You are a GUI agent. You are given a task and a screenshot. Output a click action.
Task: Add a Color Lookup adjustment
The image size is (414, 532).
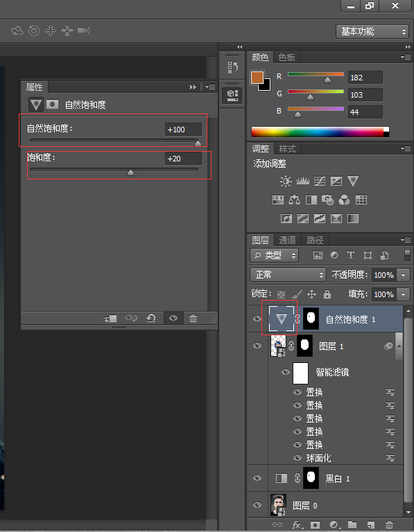pos(361,199)
